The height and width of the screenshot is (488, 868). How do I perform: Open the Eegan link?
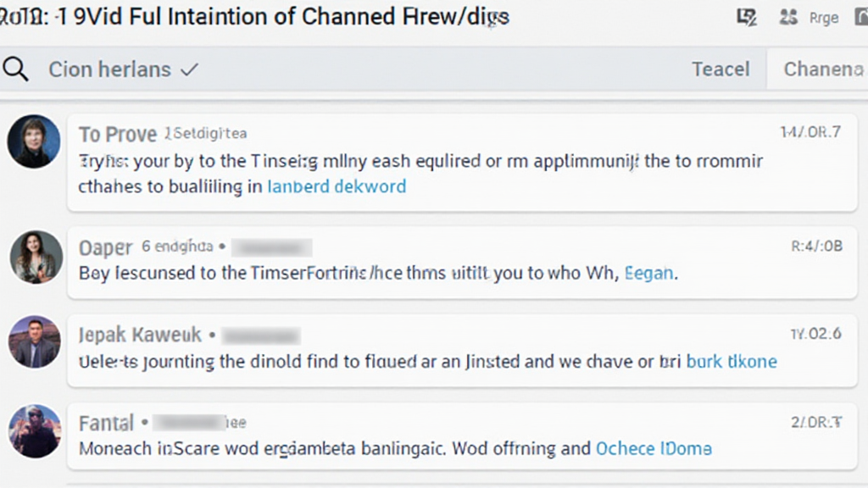(x=649, y=274)
